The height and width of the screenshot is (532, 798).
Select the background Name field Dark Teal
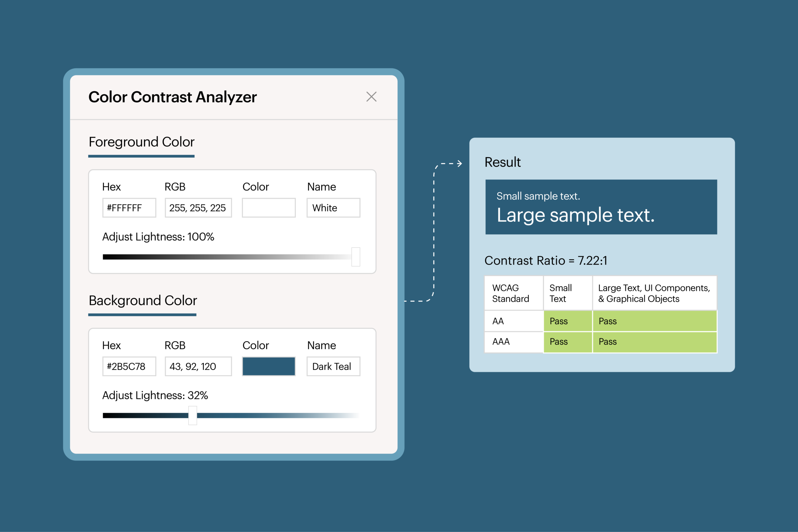(333, 367)
